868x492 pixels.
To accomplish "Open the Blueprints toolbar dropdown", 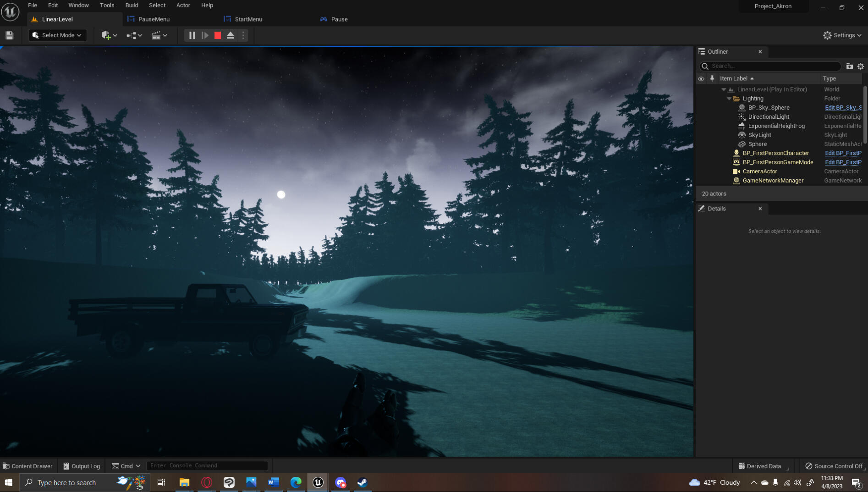I will coord(134,35).
